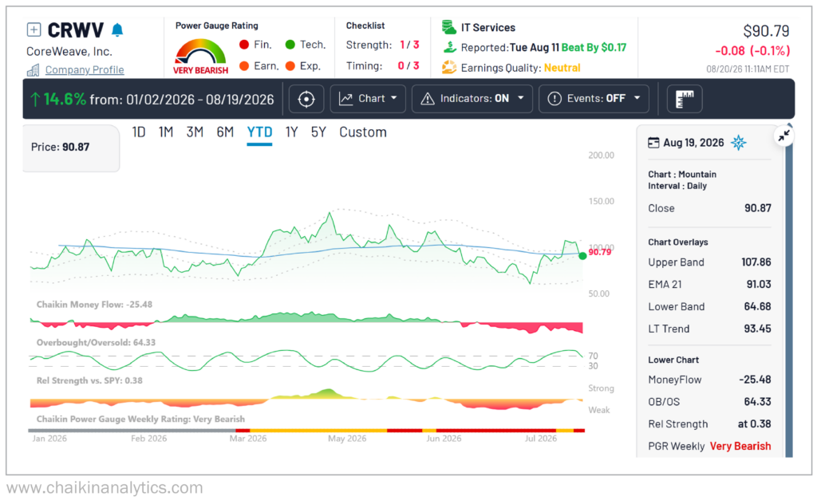The height and width of the screenshot is (504, 817).
Task: Select the YTD timeframe tab
Action: [259, 132]
